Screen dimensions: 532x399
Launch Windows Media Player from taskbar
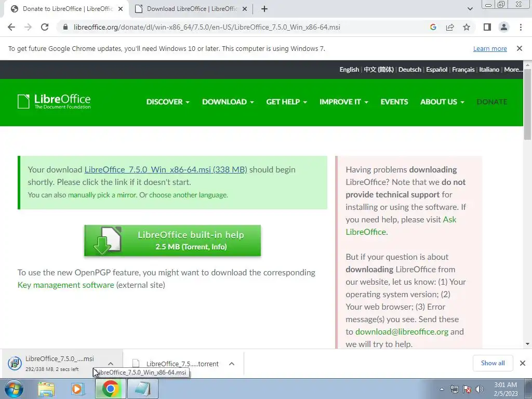point(77,389)
